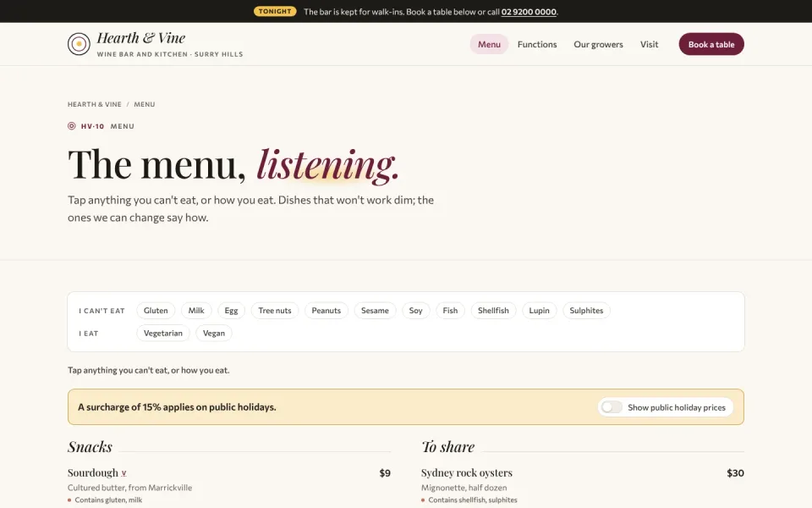Click 'Mignonette, half dozen' description
This screenshot has height=508, width=812.
pyautogui.click(x=464, y=488)
